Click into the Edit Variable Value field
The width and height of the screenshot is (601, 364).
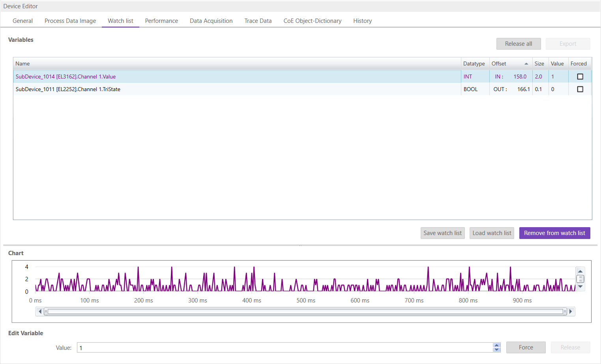click(284, 348)
